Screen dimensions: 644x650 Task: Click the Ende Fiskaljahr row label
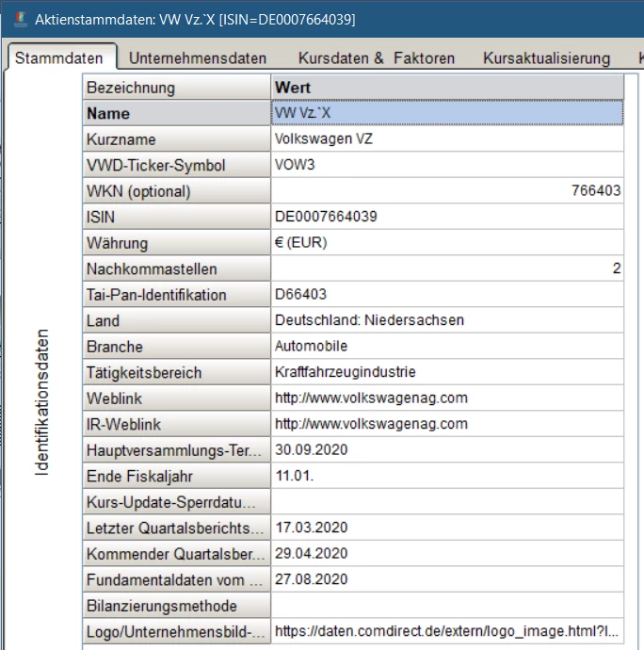click(x=177, y=476)
